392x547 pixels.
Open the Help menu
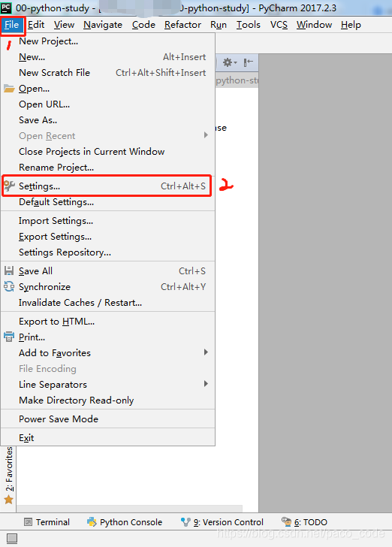coord(351,25)
